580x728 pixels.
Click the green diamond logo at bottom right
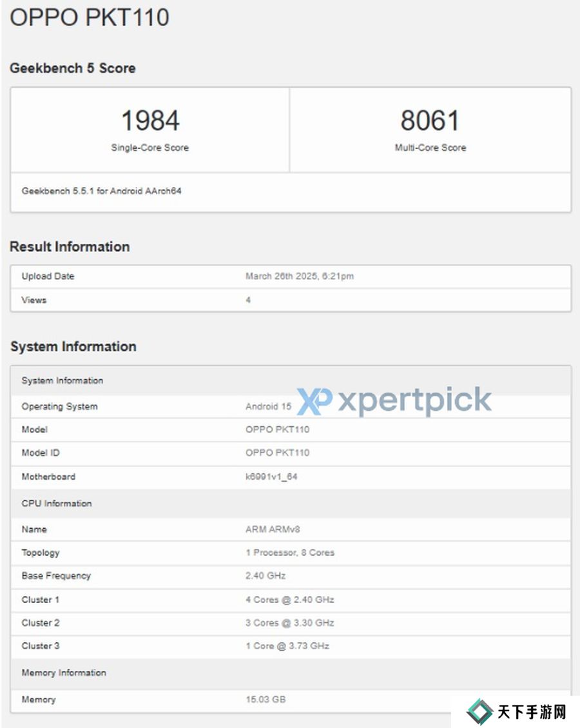click(479, 711)
